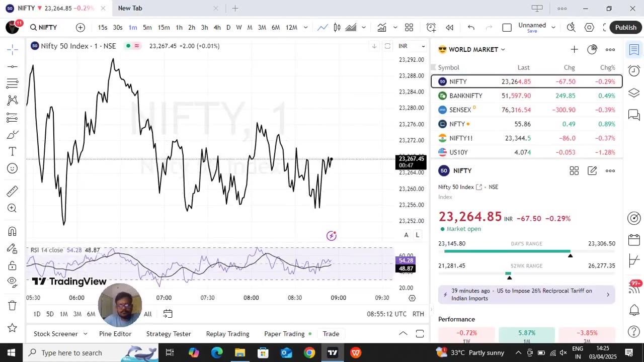Choose the candlestick chart style

337,27
